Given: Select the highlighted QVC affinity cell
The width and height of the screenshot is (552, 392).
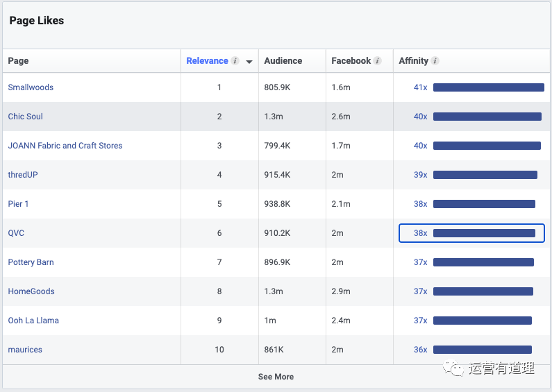Looking at the screenshot, I should pos(471,233).
